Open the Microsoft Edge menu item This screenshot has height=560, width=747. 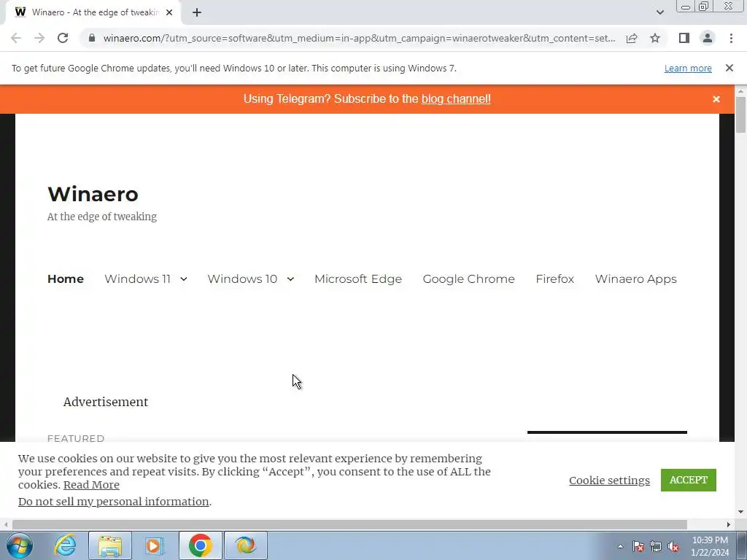pos(358,279)
